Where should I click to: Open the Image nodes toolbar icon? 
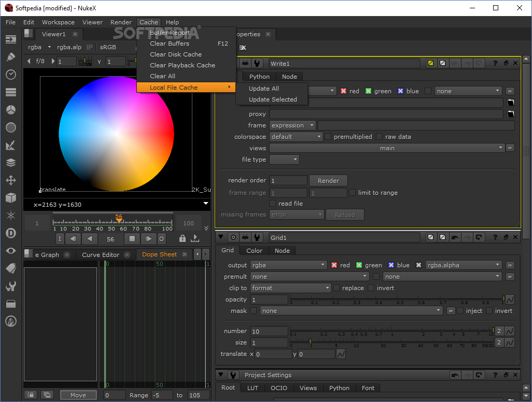tap(11, 39)
